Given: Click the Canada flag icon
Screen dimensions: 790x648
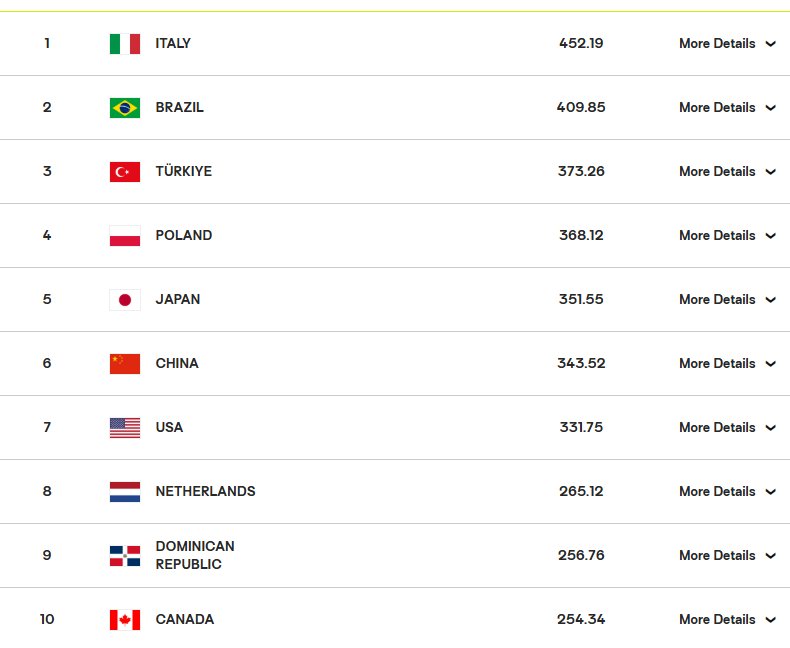Looking at the screenshot, I should [125, 620].
